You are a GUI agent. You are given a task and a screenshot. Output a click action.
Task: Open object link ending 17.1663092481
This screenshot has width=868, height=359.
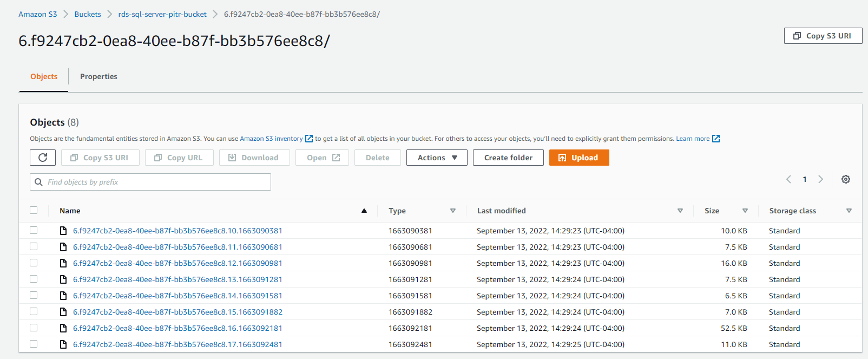[177, 344]
